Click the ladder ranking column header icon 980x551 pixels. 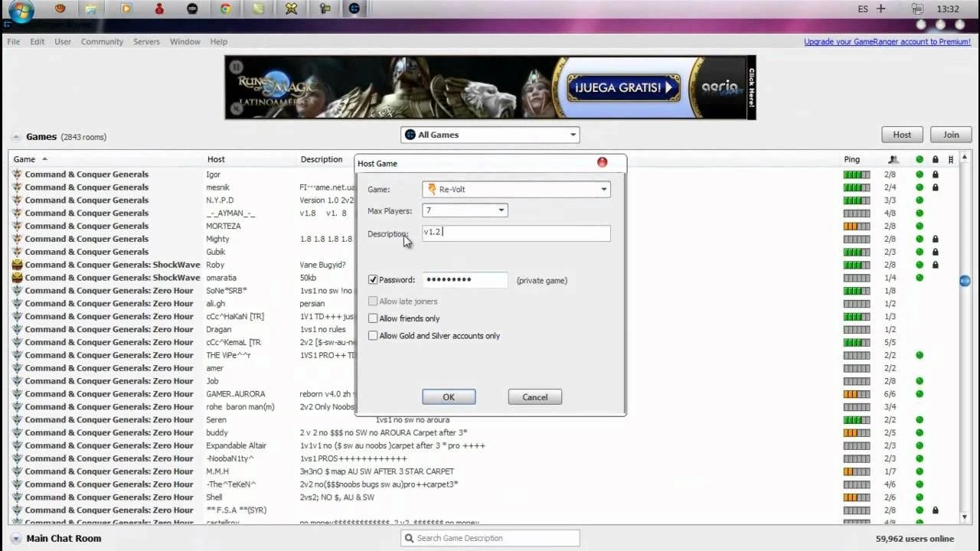(x=951, y=159)
